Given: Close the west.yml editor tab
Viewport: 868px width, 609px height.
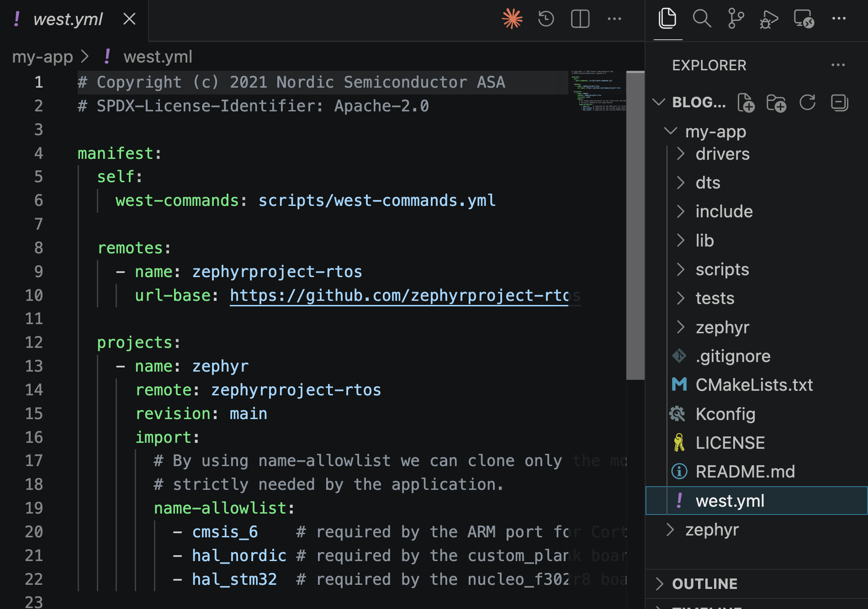Looking at the screenshot, I should [x=129, y=19].
